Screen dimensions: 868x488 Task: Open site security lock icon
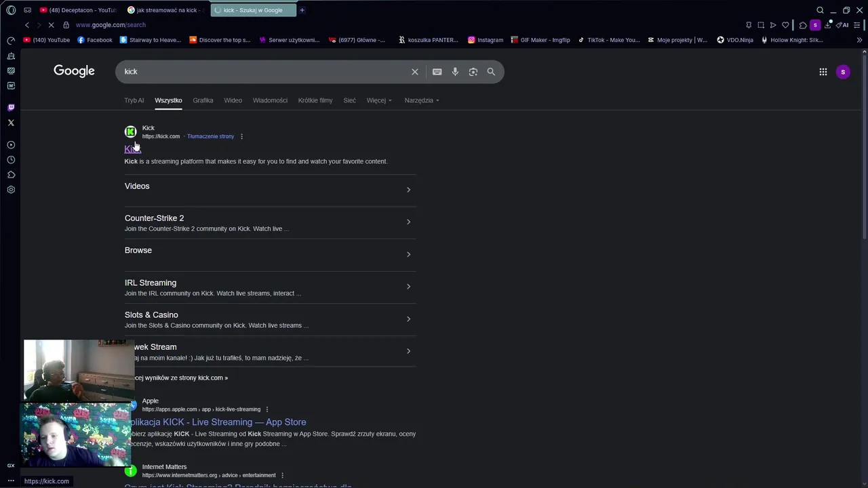click(x=66, y=25)
